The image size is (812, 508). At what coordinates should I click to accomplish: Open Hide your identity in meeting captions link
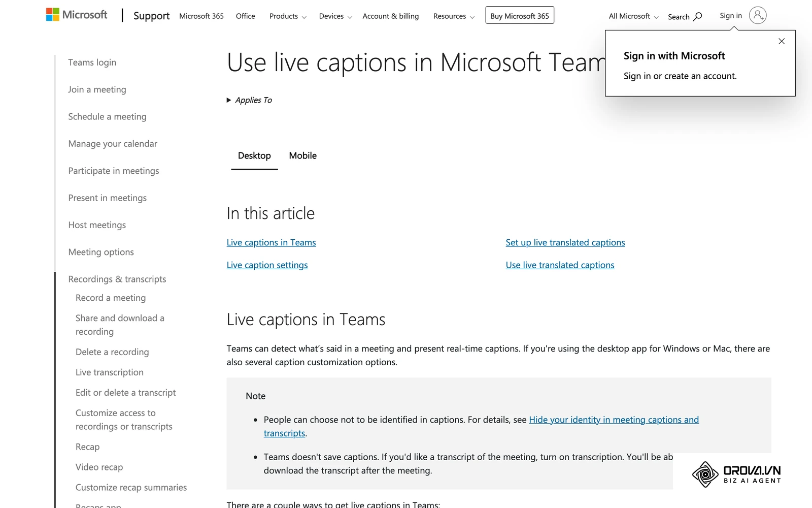pyautogui.click(x=614, y=420)
